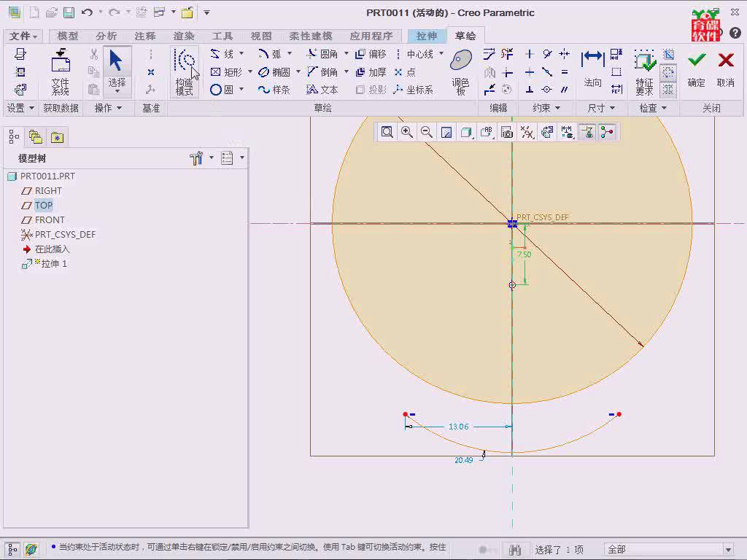Apply the equal constraint icon
This screenshot has height=560, width=747.
565,72
